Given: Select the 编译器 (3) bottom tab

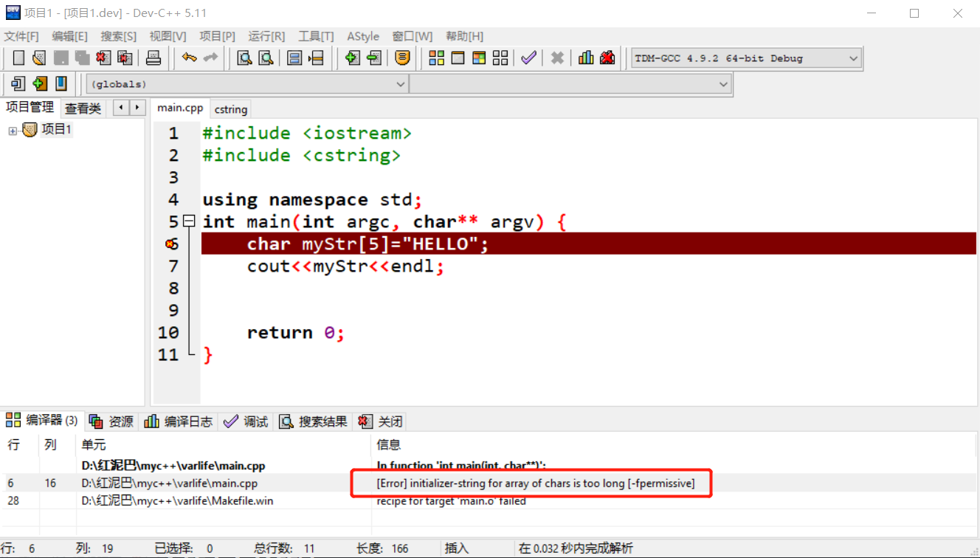Looking at the screenshot, I should (x=43, y=421).
